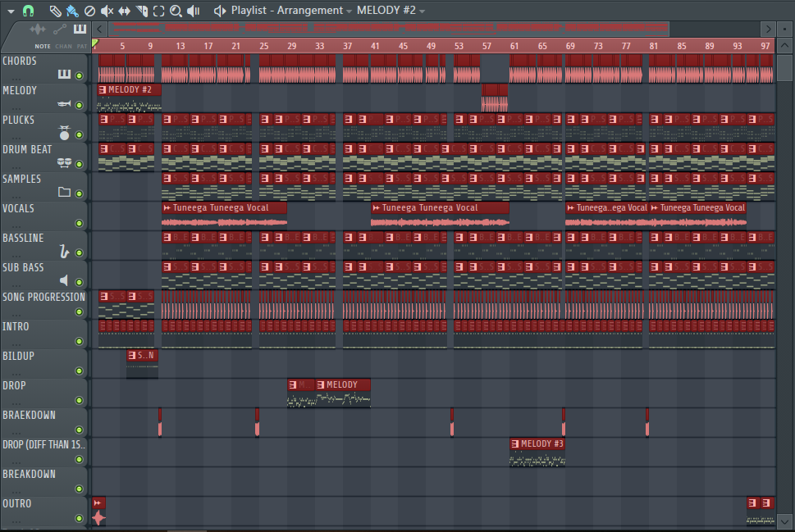Screen dimensions: 795x532
Task: Click the OUTRO track name label
Action: [17, 503]
